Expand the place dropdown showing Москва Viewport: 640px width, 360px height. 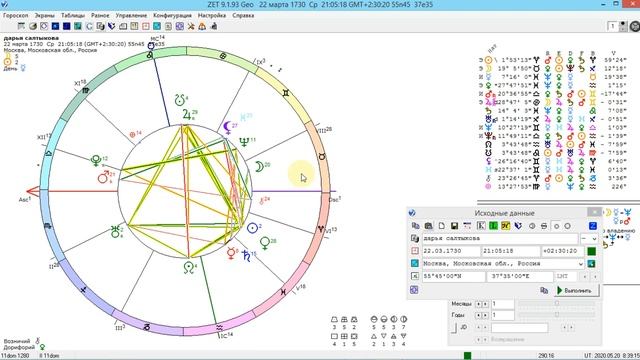coord(580,264)
